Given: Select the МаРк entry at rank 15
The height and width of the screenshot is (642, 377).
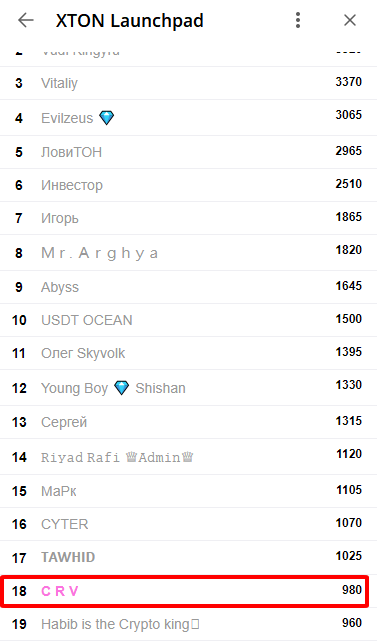Looking at the screenshot, I should click(x=188, y=491).
